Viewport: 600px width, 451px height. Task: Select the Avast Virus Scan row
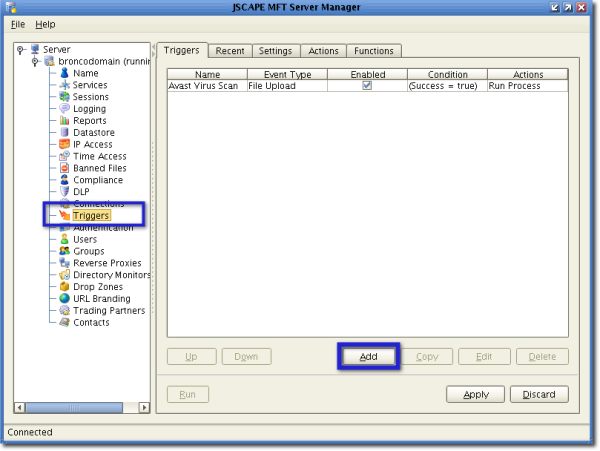368,86
